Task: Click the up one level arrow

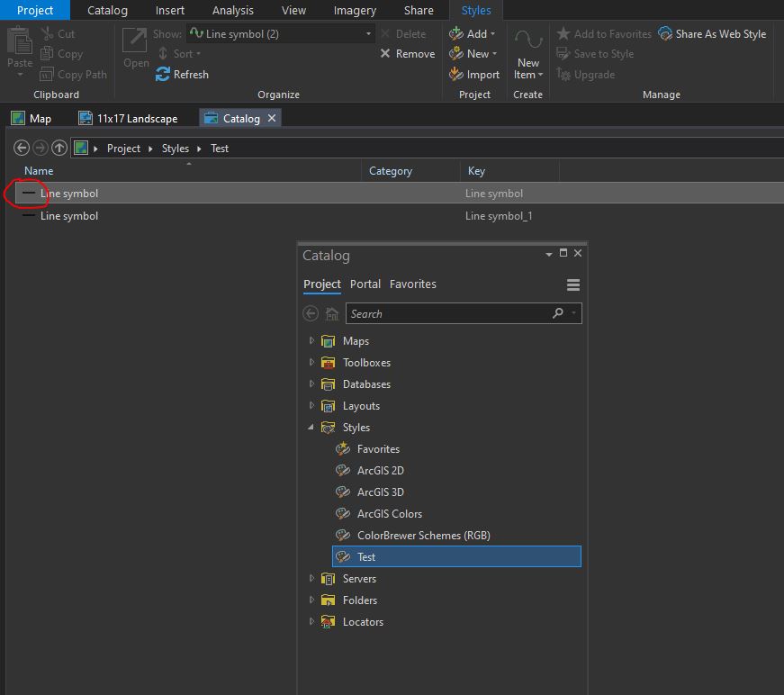Action: tap(59, 148)
